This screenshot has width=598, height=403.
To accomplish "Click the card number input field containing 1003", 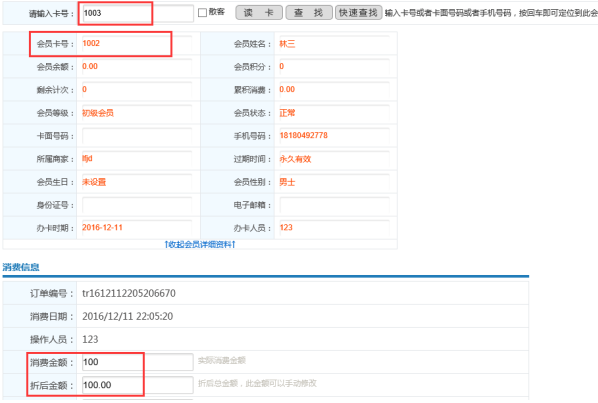I will tap(138, 13).
